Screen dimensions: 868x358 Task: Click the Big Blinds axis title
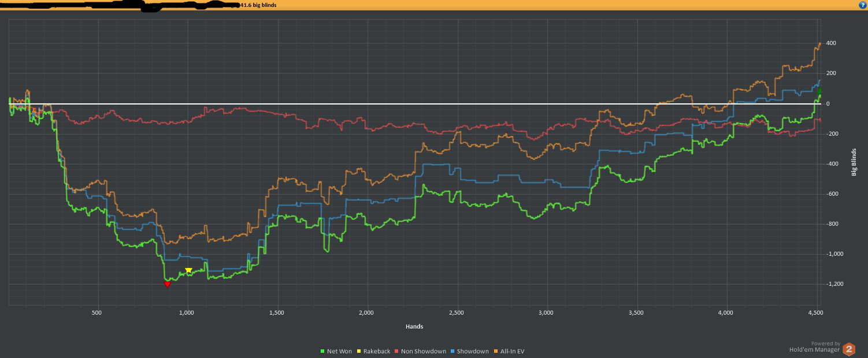click(854, 162)
